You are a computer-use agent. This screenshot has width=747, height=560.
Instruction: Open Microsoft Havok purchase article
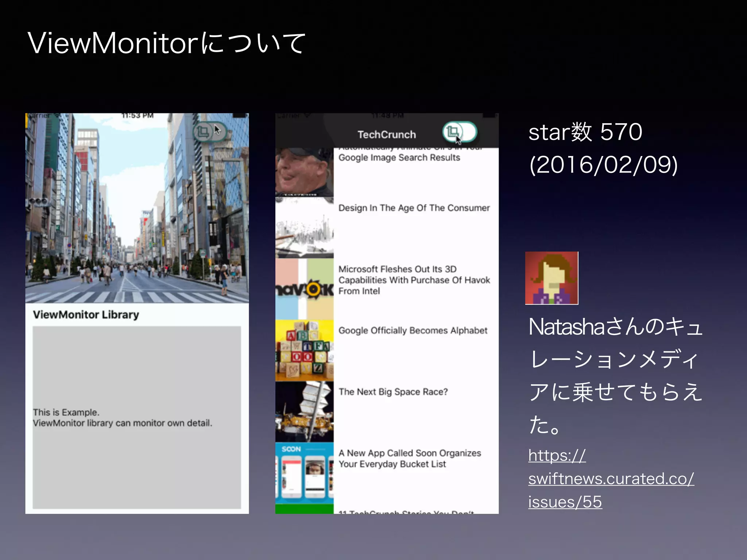pyautogui.click(x=414, y=280)
